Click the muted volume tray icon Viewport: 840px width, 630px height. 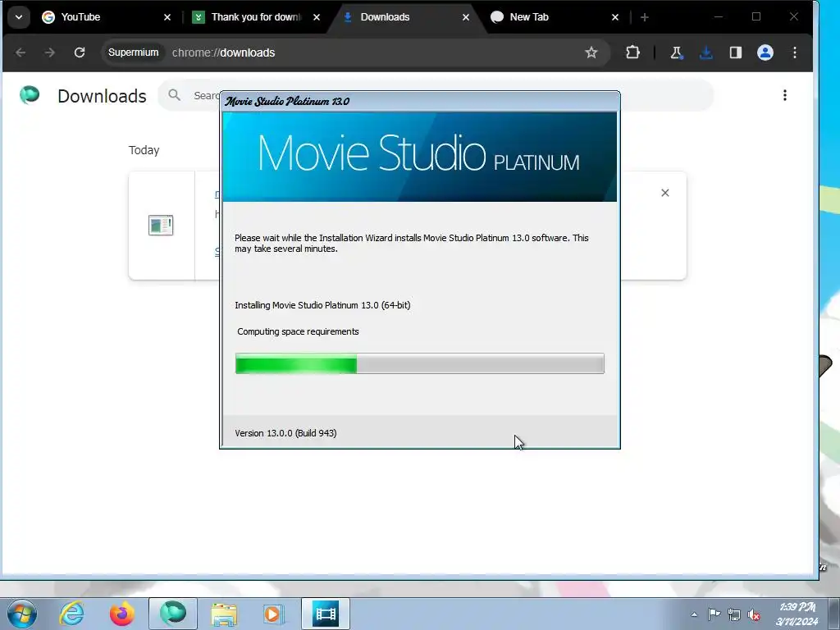(754, 614)
